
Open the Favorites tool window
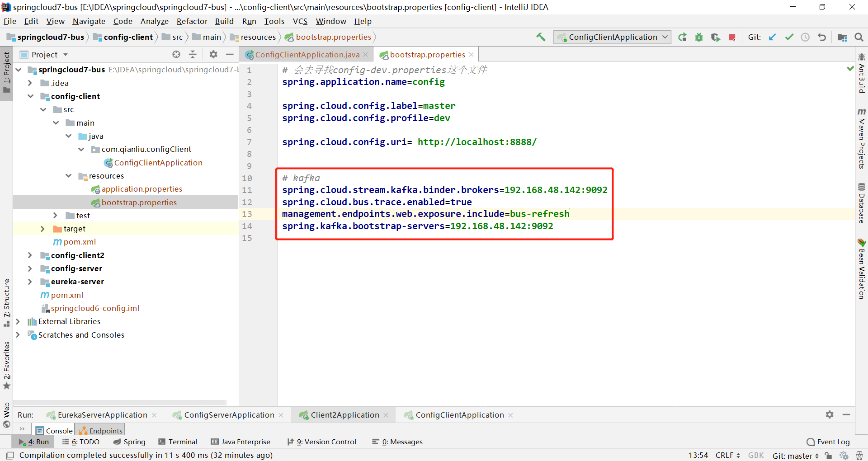6,365
